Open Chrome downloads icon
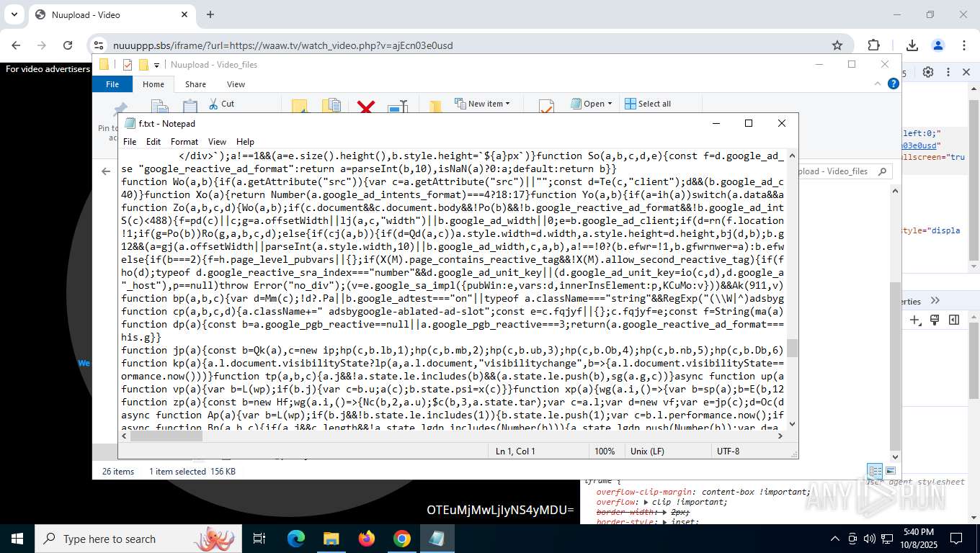The height and width of the screenshot is (553, 980). tap(912, 45)
